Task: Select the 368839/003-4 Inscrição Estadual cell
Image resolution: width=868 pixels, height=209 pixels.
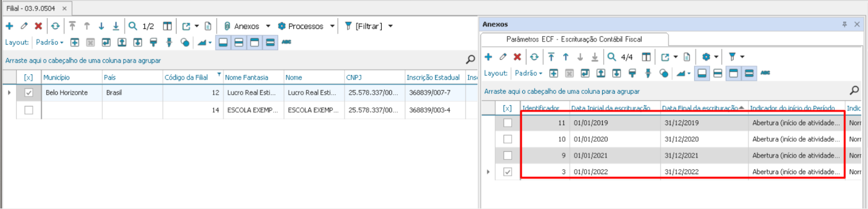Action: (434, 110)
